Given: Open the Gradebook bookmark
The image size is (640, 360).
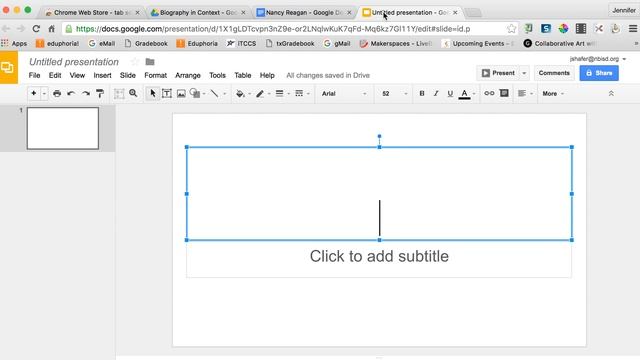Looking at the screenshot, I should click(146, 43).
